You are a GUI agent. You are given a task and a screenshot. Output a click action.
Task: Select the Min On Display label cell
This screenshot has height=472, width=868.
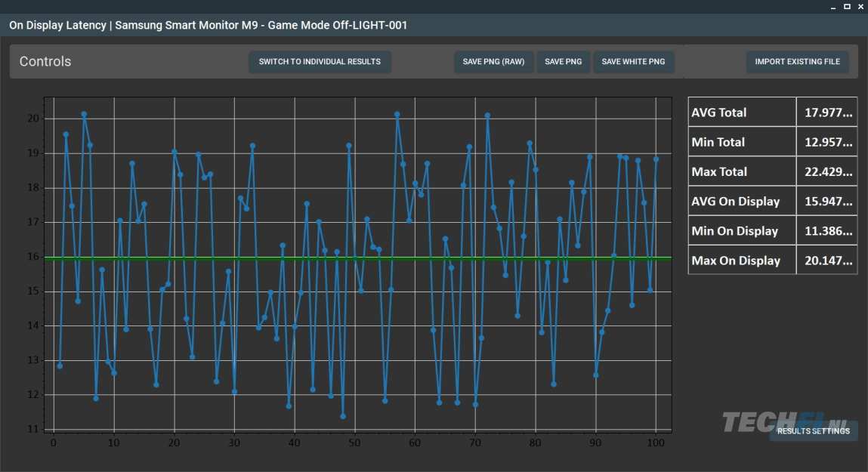tap(742, 231)
